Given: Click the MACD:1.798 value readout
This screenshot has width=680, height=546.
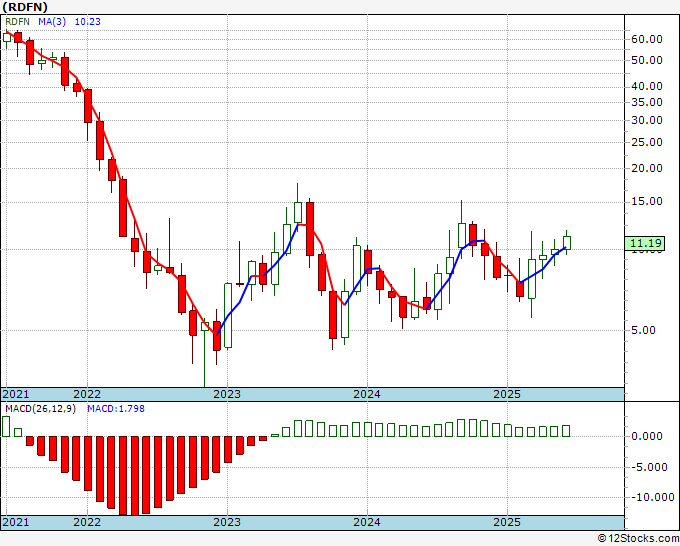Looking at the screenshot, I should [116, 409].
